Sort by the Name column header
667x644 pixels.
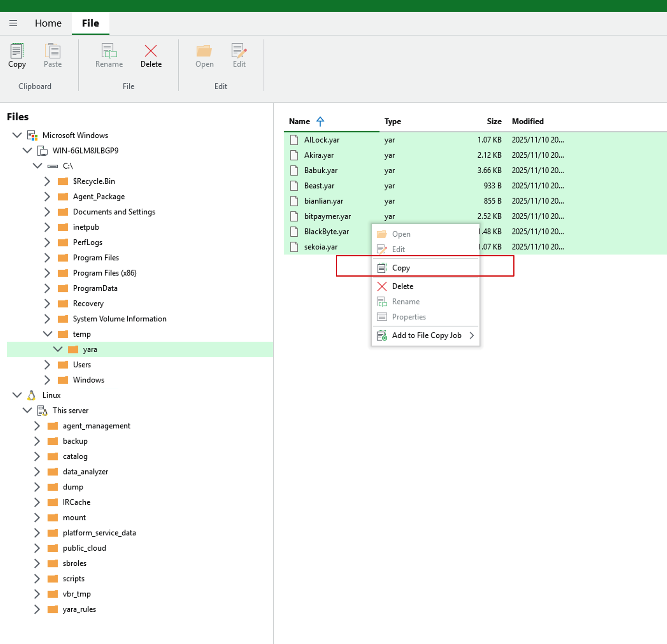tap(299, 121)
